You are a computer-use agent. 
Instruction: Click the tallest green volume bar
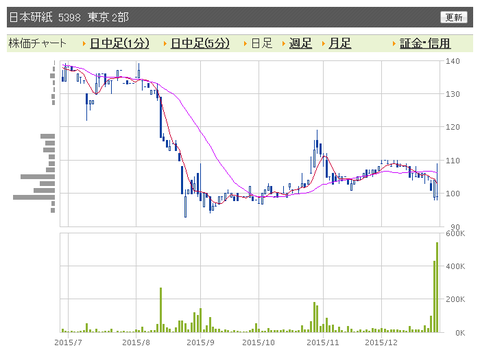[x=437, y=287]
